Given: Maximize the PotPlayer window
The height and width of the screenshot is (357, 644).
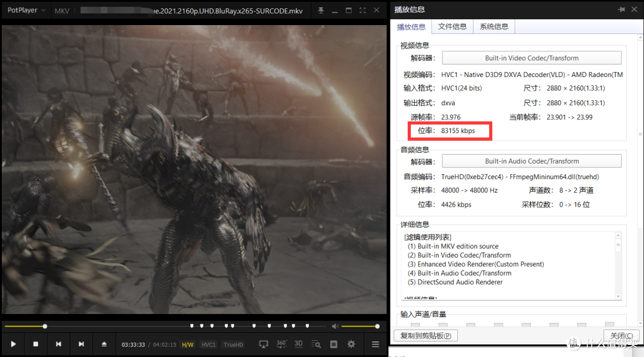Looking at the screenshot, I should (348, 10).
